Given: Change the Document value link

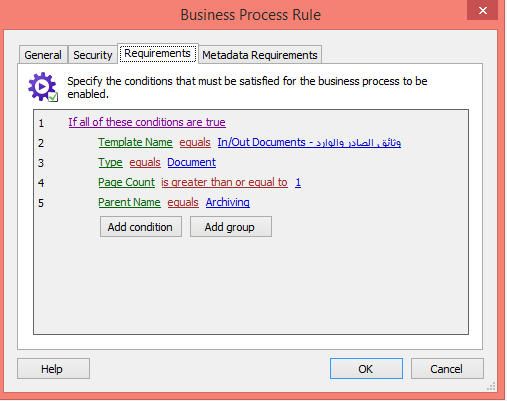Looking at the screenshot, I should (192, 162).
